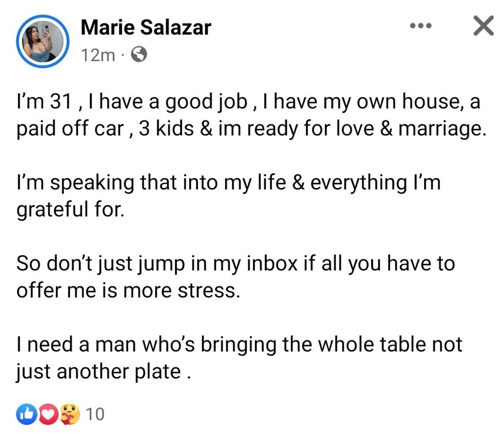This screenshot has height=441, width=504.
Task: Click the line starting "I'm 31, I have"
Action: pos(248,103)
